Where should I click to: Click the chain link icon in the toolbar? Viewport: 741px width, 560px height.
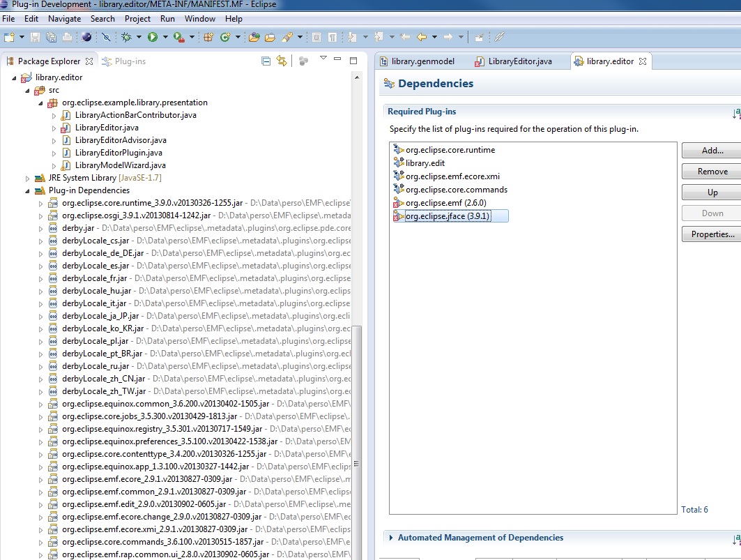(499, 37)
